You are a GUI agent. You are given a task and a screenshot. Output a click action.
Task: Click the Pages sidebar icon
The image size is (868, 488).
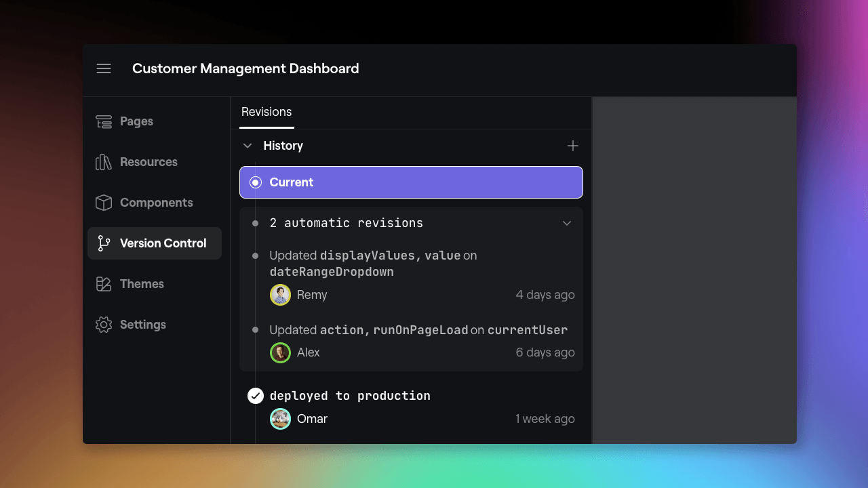(x=104, y=121)
